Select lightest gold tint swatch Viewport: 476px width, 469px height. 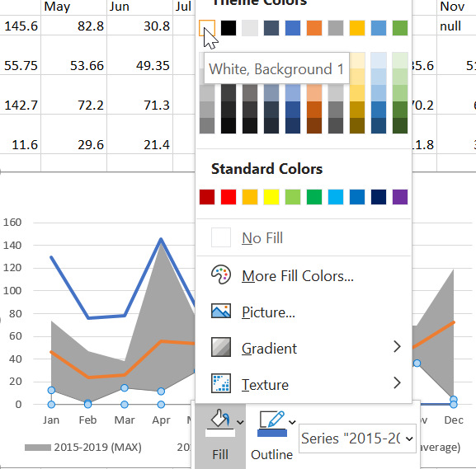[357, 60]
